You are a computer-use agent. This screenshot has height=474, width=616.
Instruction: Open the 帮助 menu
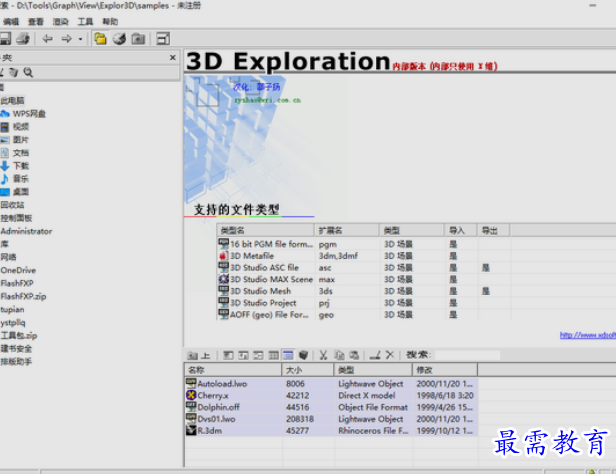click(110, 22)
